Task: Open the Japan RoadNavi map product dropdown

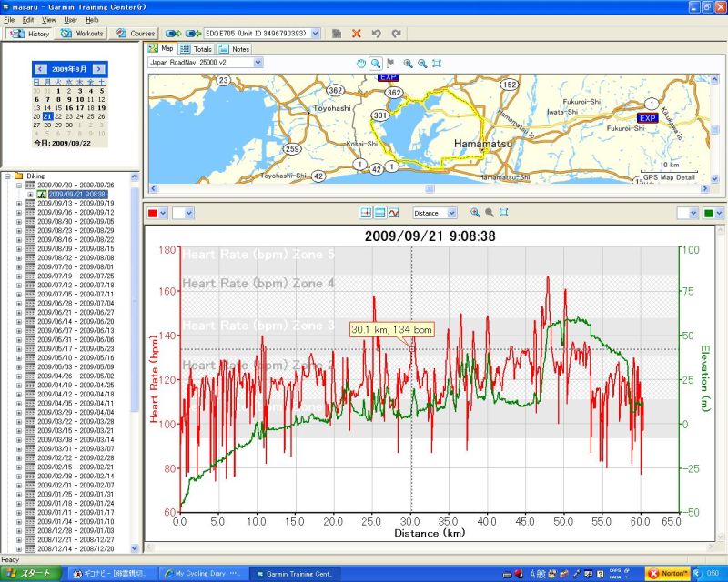Action: coord(258,62)
